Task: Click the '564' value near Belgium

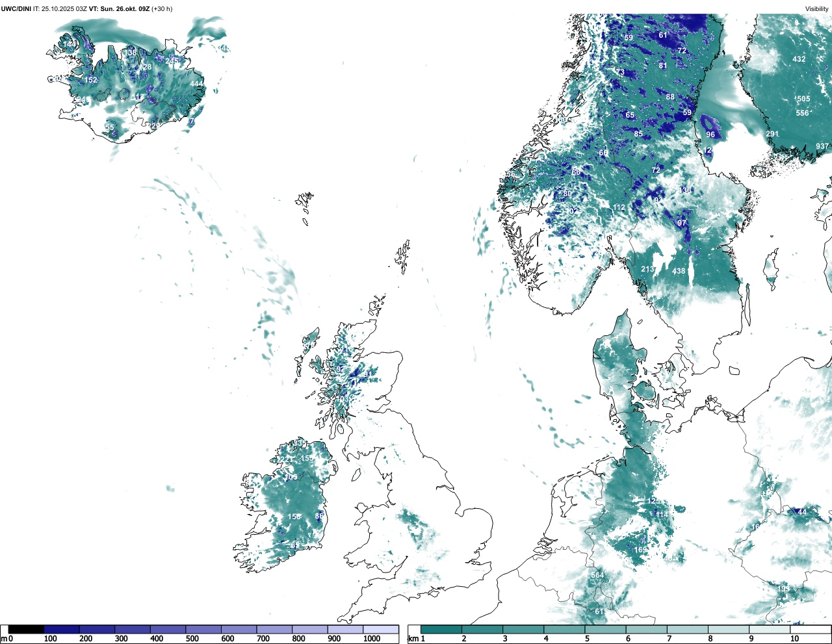Action: tap(597, 575)
